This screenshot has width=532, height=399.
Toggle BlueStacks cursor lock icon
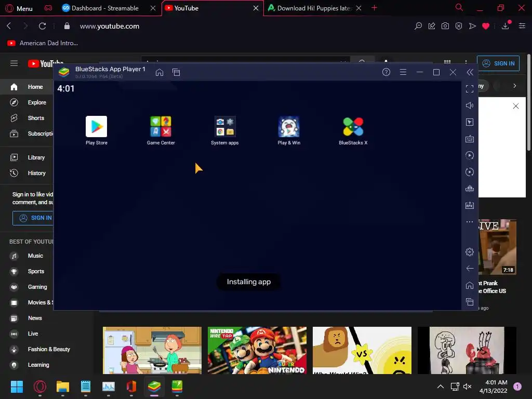pos(470,122)
